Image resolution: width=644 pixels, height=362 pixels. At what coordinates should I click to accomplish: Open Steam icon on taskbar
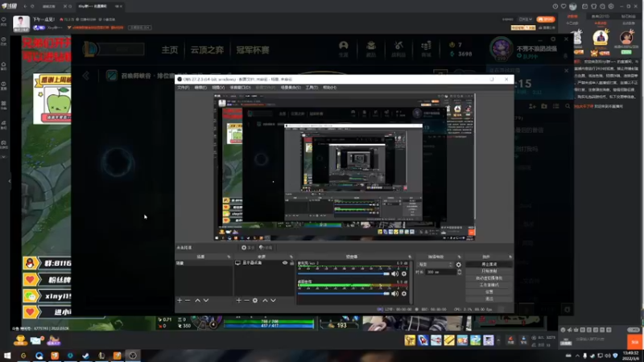(85, 356)
